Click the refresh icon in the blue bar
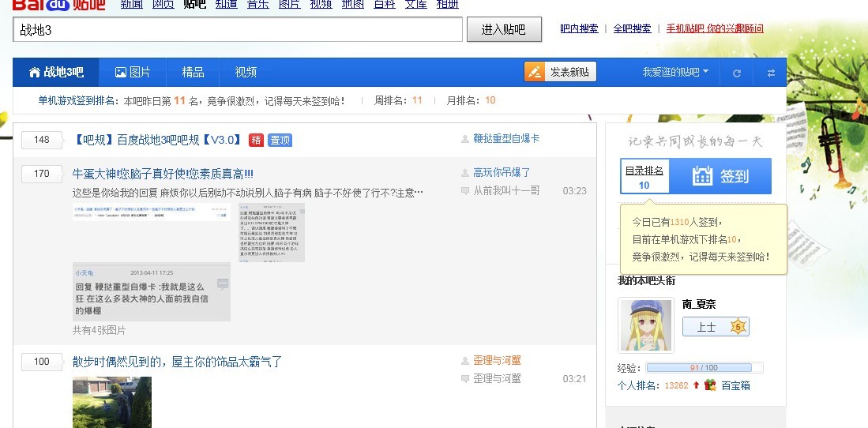 [x=736, y=73]
